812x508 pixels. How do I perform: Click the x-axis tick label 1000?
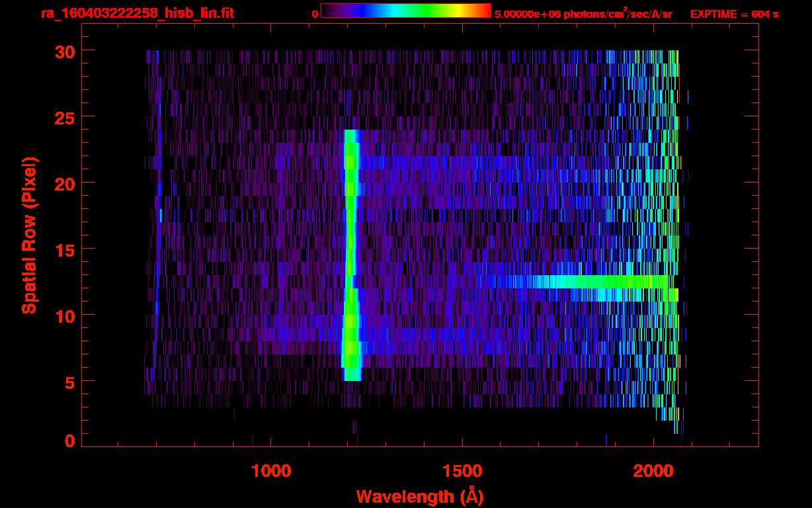[271, 471]
